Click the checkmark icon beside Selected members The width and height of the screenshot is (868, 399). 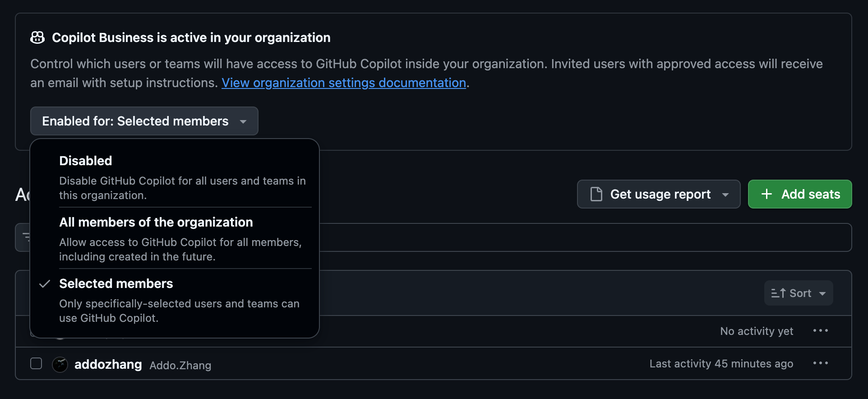44,284
